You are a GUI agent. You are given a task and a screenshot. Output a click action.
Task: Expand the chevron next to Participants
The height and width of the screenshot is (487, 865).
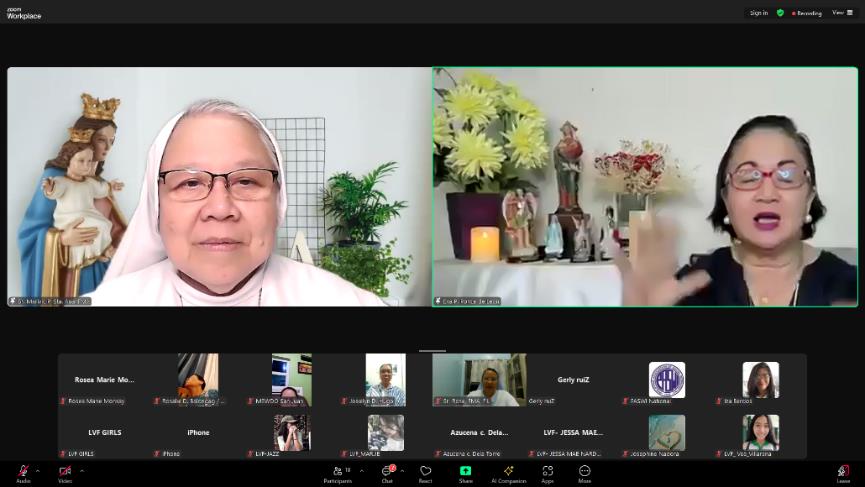(x=361, y=470)
